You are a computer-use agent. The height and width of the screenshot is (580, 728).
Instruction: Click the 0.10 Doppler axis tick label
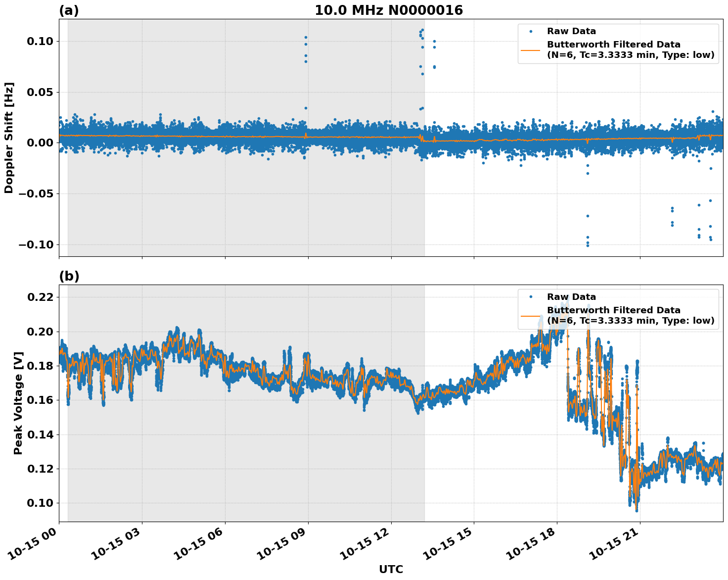[39, 41]
